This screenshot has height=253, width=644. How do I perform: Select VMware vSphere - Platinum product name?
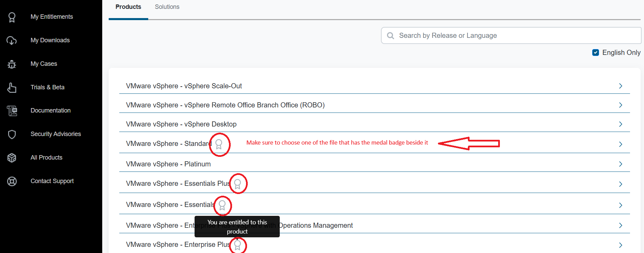(168, 164)
